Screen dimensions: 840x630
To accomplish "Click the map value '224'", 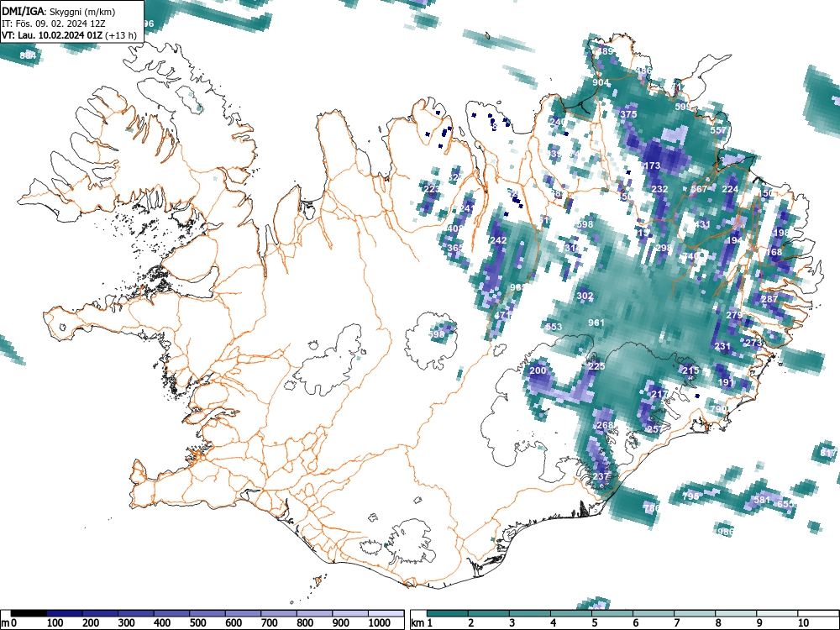I will [x=730, y=189].
